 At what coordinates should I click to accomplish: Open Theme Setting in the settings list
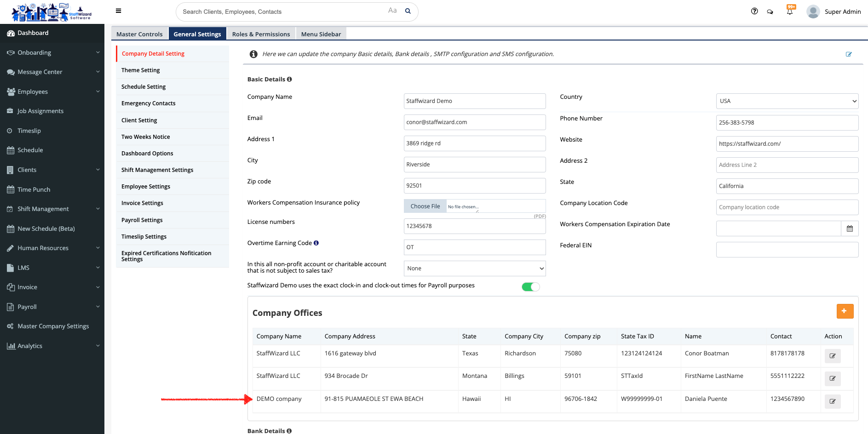(x=141, y=70)
